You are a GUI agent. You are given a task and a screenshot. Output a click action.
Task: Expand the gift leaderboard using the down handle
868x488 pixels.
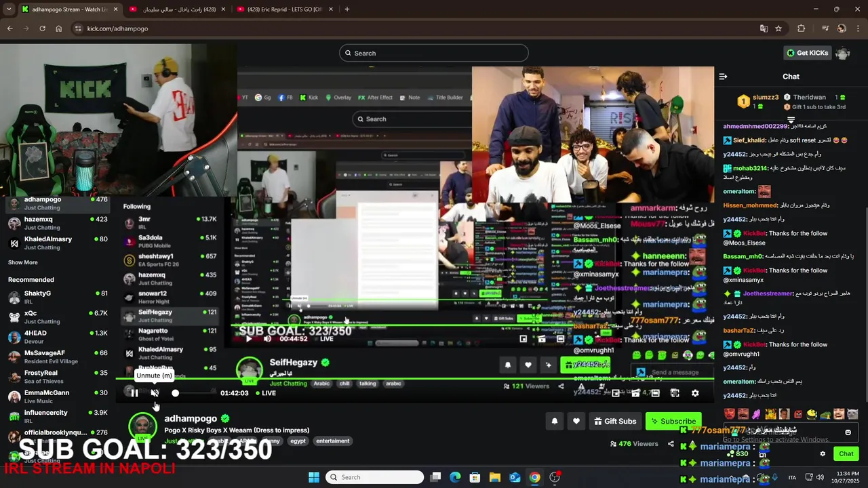click(x=791, y=120)
